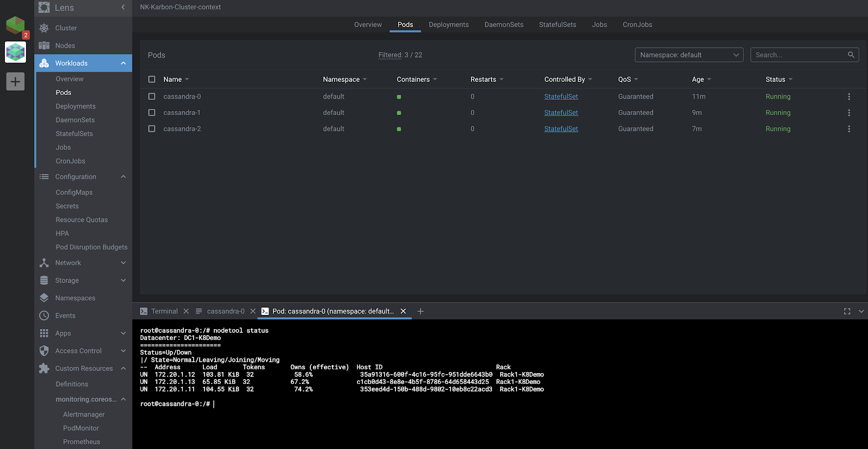Add a new terminal tab
Screen dimensions: 868x449
[x=420, y=311]
